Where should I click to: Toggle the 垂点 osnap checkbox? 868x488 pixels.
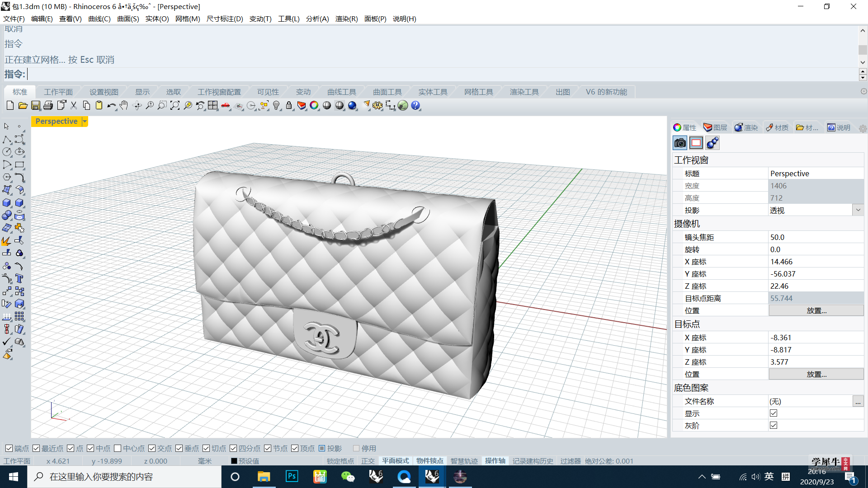(x=179, y=448)
